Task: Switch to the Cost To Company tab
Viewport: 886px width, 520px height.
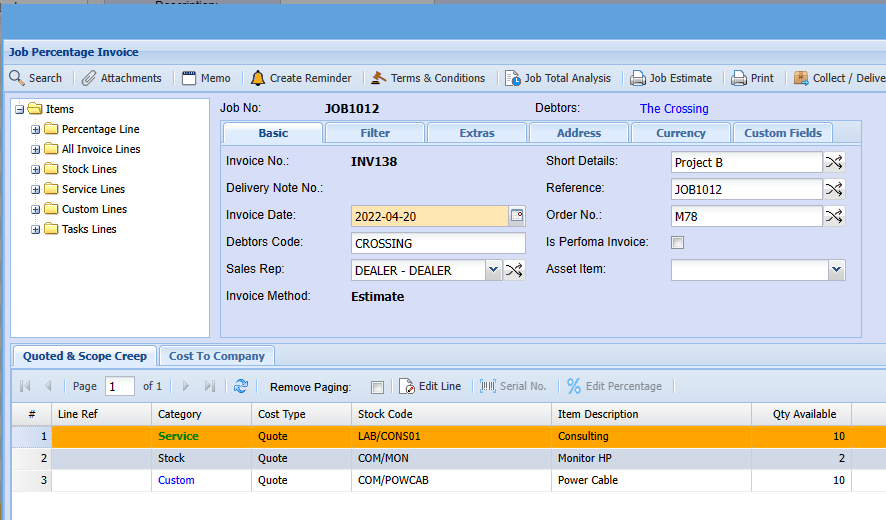Action: (x=217, y=356)
